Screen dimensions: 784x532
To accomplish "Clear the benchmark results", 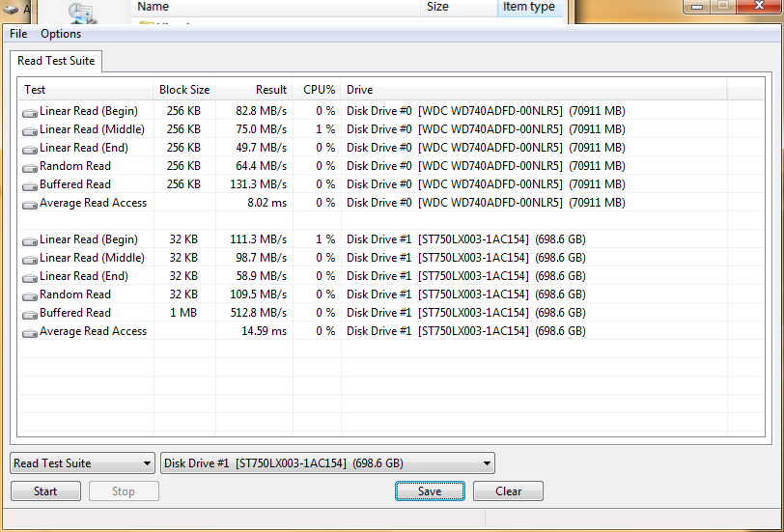I will 508,491.
